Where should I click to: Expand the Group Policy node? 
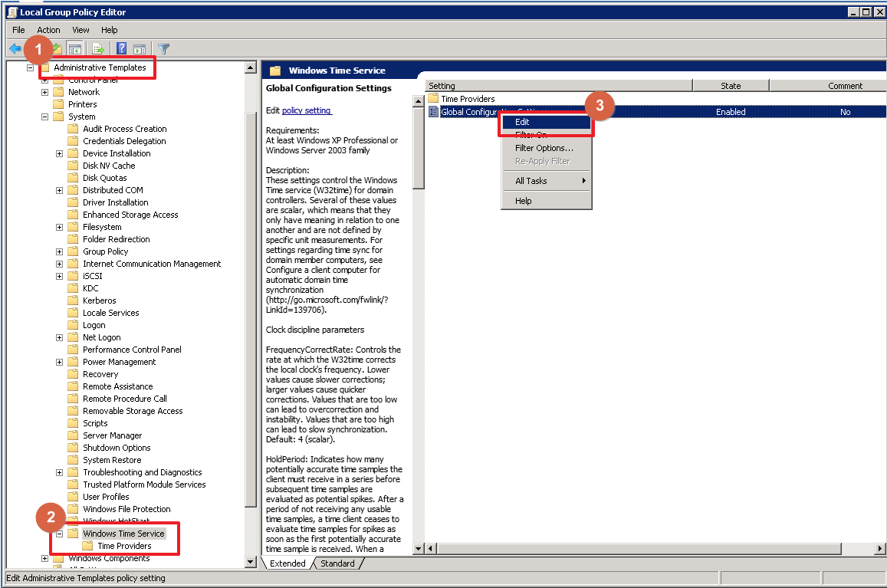click(59, 251)
